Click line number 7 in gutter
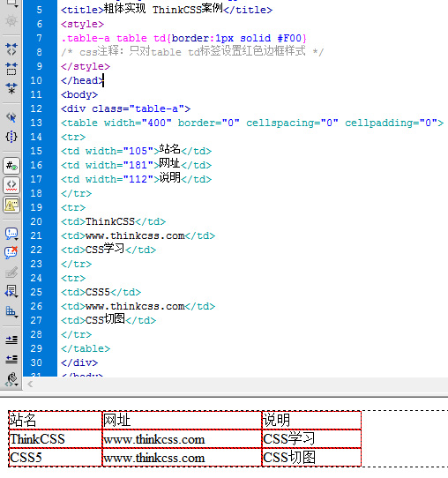 pos(39,38)
